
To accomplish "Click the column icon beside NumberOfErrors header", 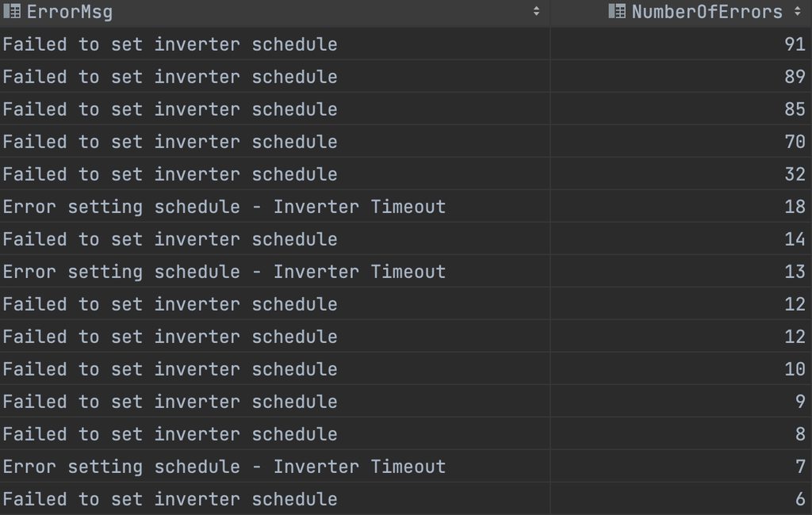I will point(617,12).
